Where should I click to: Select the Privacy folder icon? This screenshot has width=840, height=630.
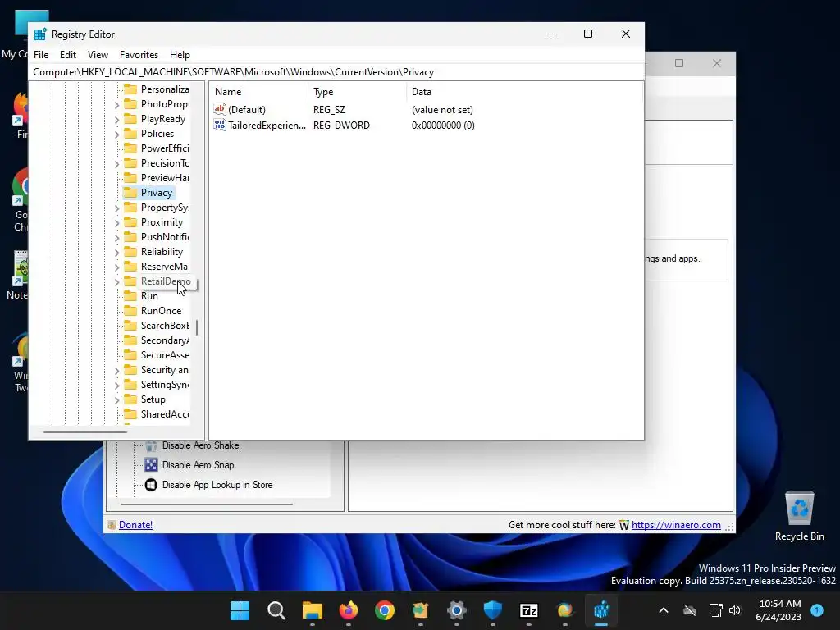[130, 192]
